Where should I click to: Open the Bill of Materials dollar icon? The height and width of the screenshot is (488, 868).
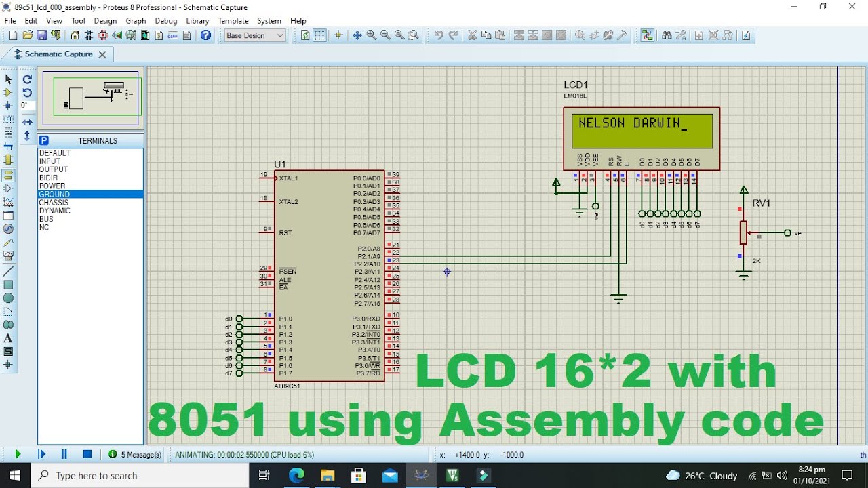159,35
